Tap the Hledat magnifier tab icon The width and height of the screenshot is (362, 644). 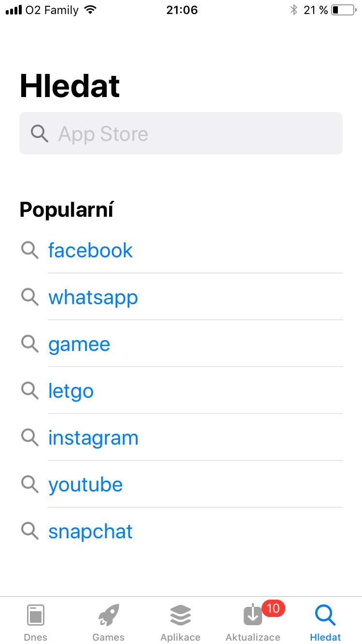click(x=325, y=616)
